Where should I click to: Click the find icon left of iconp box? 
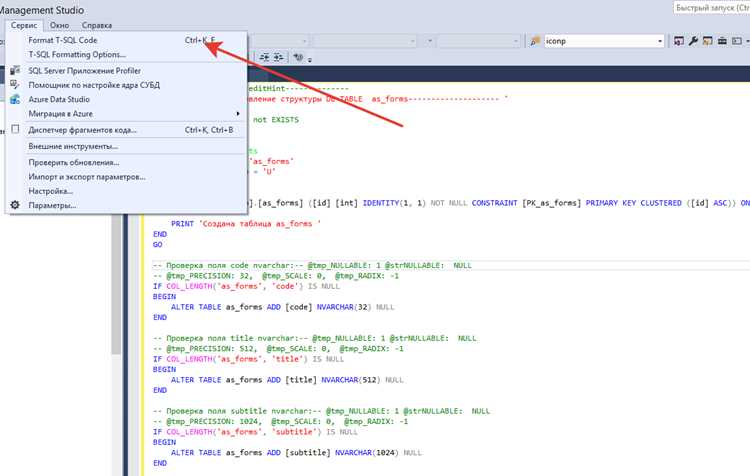coord(535,41)
